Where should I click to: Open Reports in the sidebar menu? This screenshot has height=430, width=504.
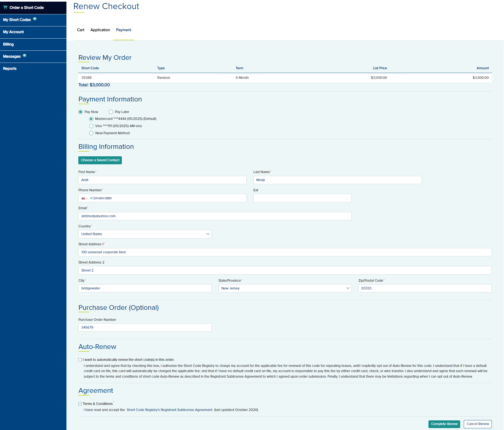10,69
